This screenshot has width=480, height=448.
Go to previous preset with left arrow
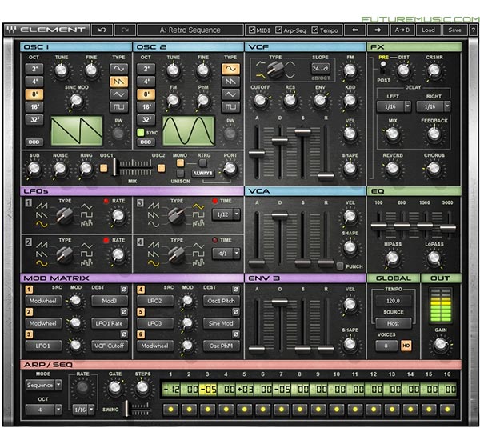click(354, 30)
